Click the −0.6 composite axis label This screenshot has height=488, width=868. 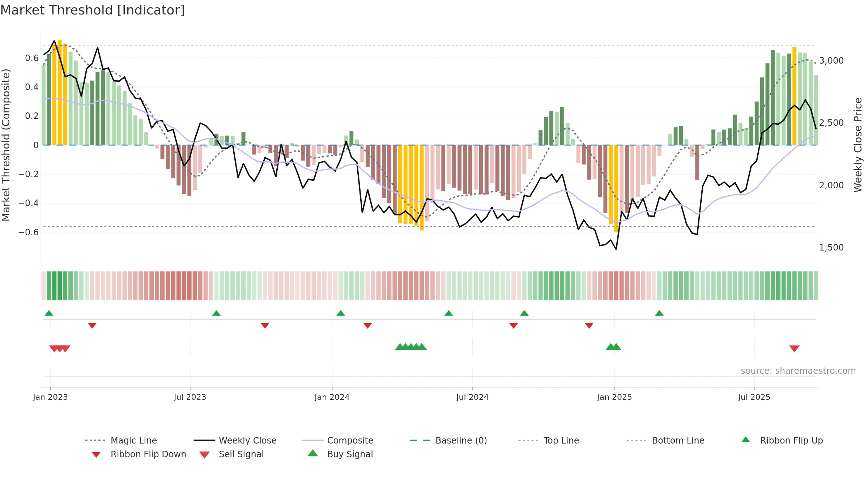click(29, 232)
